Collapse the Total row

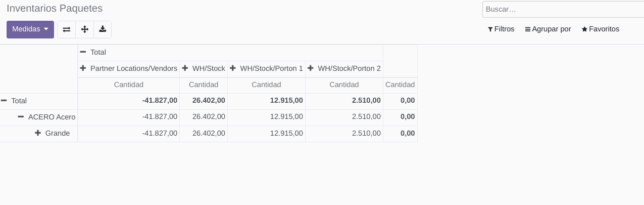(14, 101)
